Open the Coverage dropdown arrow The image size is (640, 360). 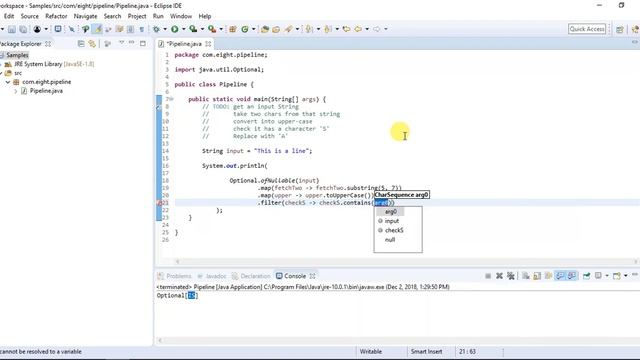click(x=202, y=29)
